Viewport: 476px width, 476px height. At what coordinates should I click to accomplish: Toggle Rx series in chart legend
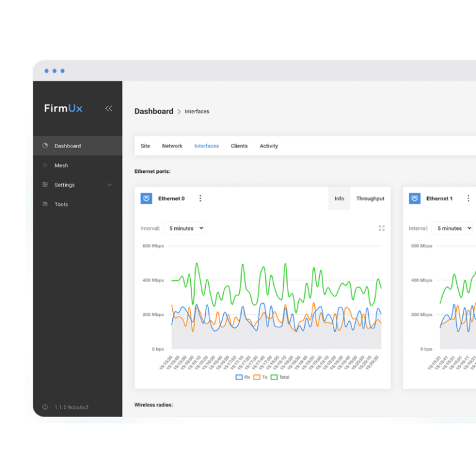click(x=242, y=377)
